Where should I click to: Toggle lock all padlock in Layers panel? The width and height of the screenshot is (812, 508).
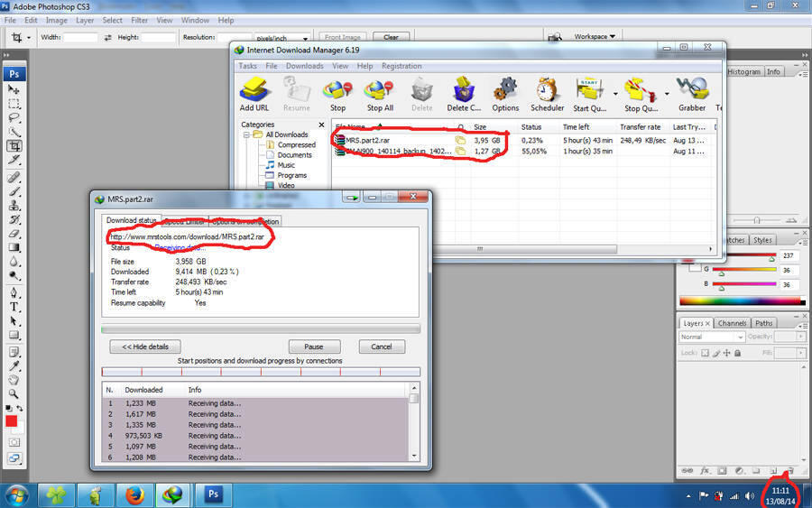coord(737,353)
